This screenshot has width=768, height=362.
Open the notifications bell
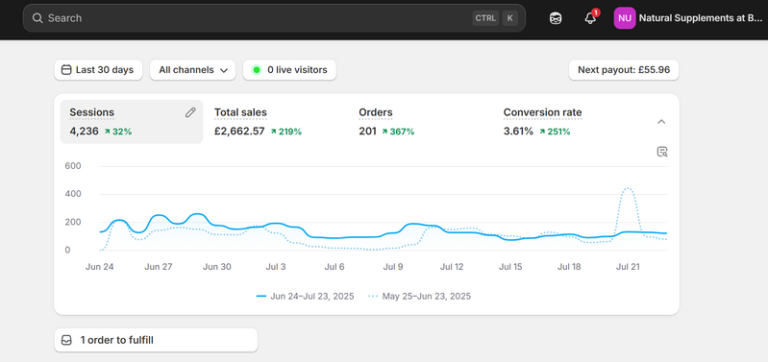[591, 18]
